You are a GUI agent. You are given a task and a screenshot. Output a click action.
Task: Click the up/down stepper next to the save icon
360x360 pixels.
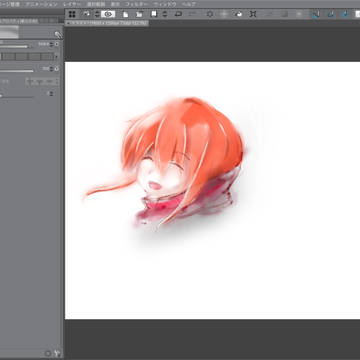pos(165,14)
